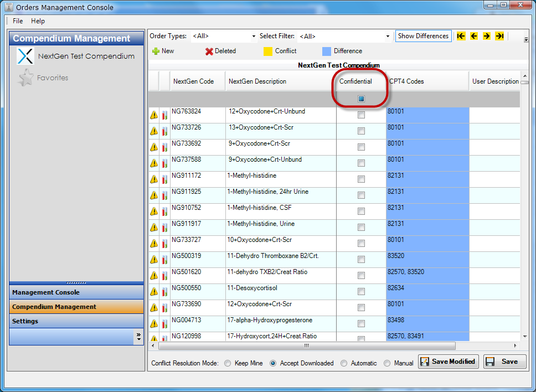Expand navigation pane configure buttons chevron
Image resolution: width=536 pixels, height=392 pixels.
tap(138, 336)
